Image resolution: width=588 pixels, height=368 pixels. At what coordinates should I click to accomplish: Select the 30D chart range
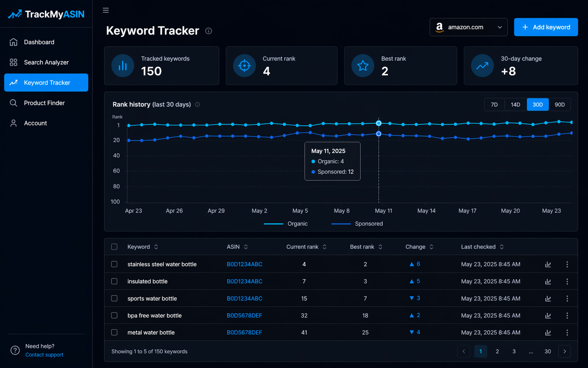(538, 105)
